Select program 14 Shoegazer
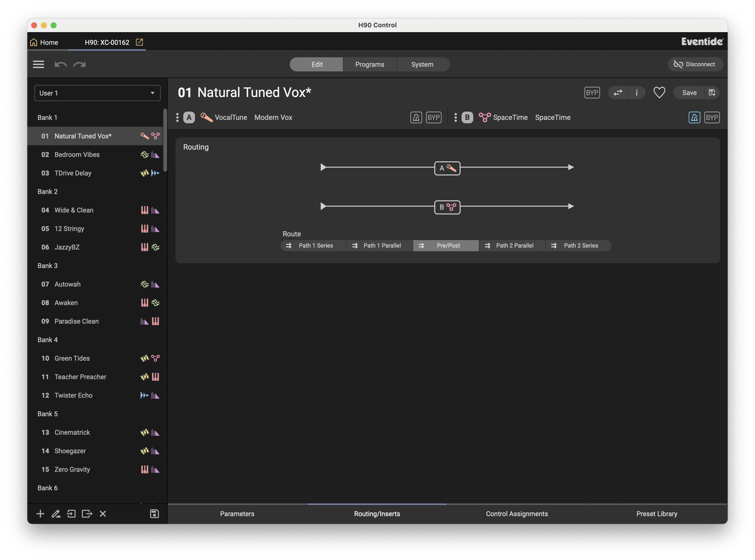The height and width of the screenshot is (560, 755). point(95,451)
